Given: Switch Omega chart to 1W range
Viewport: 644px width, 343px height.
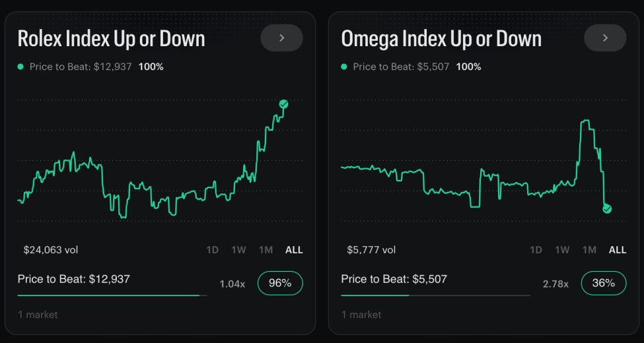Looking at the screenshot, I should click(x=562, y=250).
